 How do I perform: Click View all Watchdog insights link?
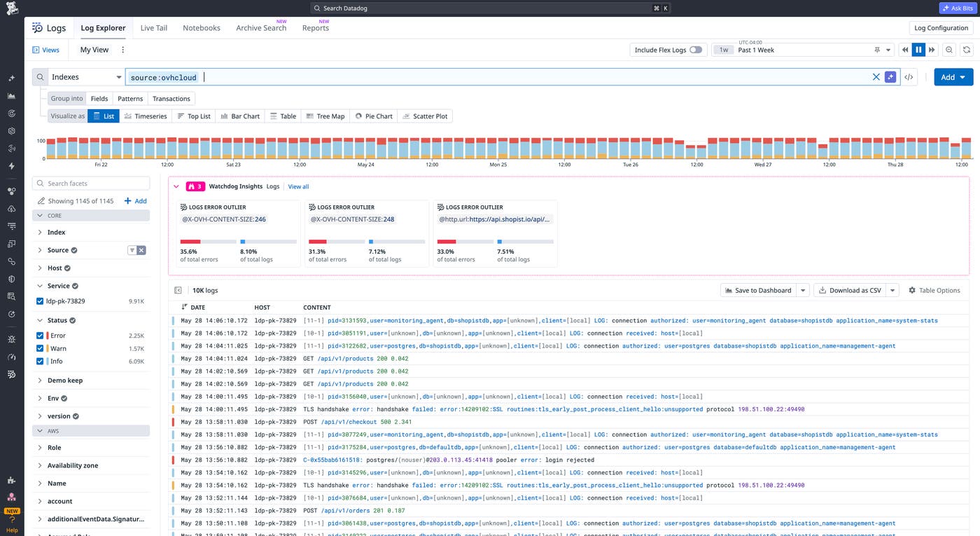pos(298,186)
